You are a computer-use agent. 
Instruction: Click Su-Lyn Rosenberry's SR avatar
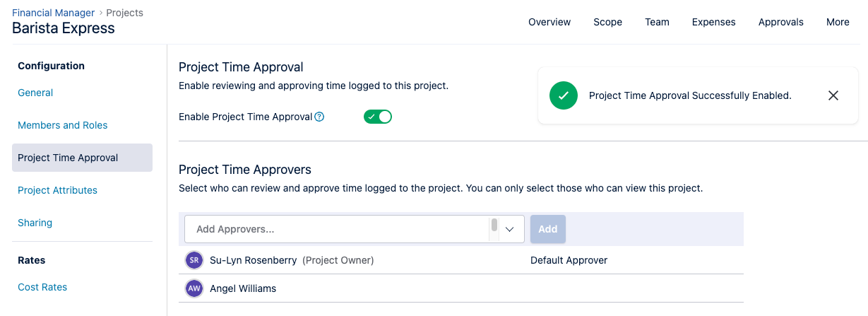[194, 260]
